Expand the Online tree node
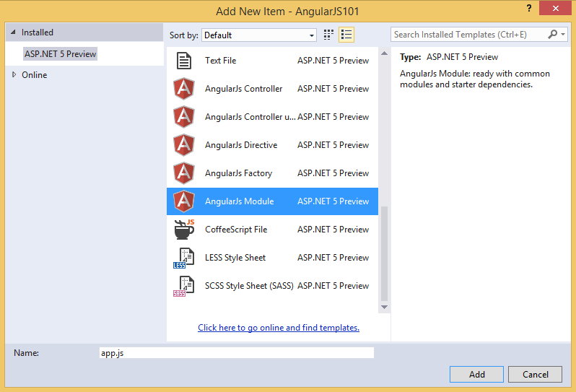The width and height of the screenshot is (576, 392). click(14, 74)
